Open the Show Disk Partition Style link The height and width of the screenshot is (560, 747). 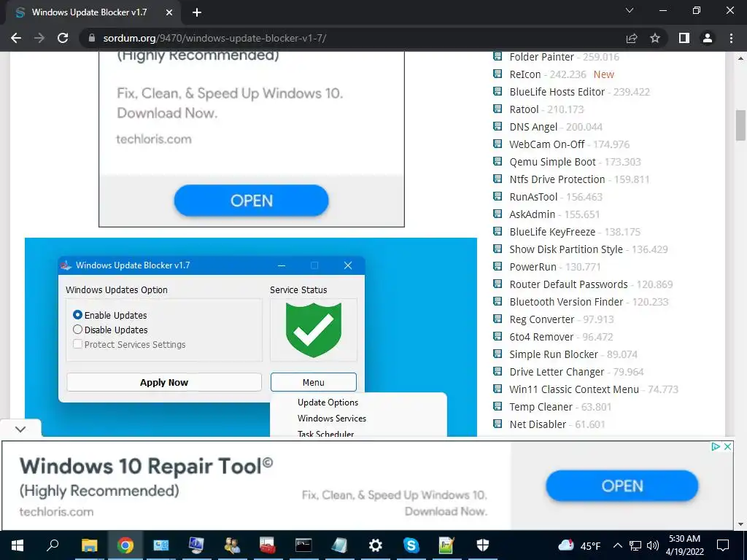coord(566,249)
